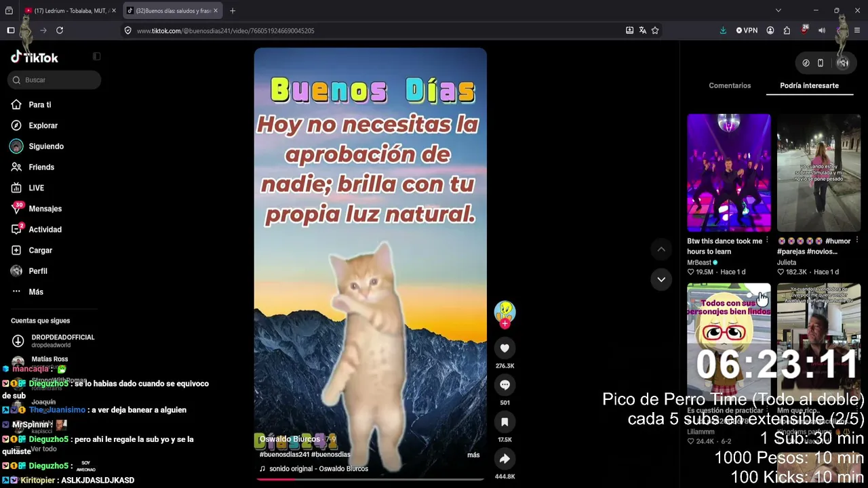Seek in the video progress bar

[370, 479]
